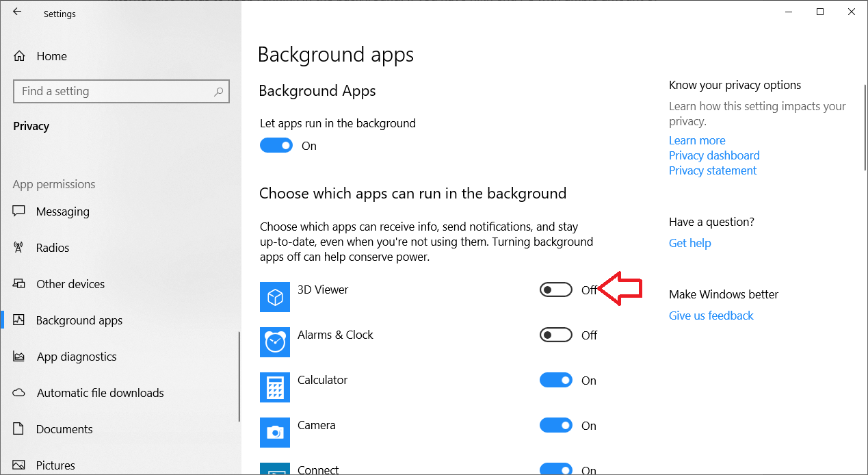Click the Camera app icon
The height and width of the screenshot is (475, 868).
pyautogui.click(x=274, y=433)
